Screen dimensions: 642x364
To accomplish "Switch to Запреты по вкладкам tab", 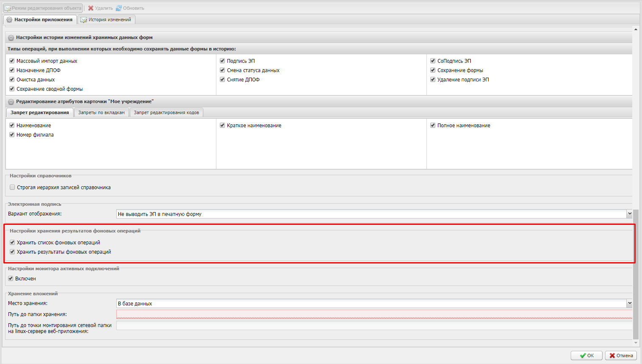I will pyautogui.click(x=101, y=112).
